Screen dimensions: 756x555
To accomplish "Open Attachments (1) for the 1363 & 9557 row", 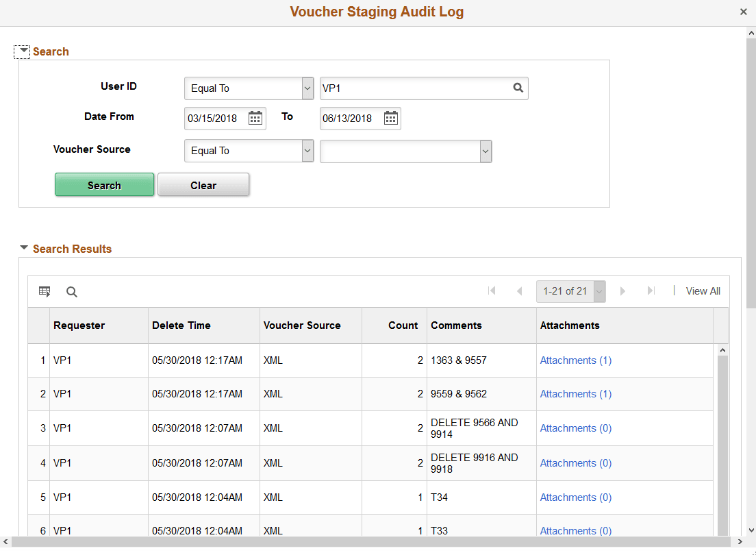I will [x=575, y=360].
